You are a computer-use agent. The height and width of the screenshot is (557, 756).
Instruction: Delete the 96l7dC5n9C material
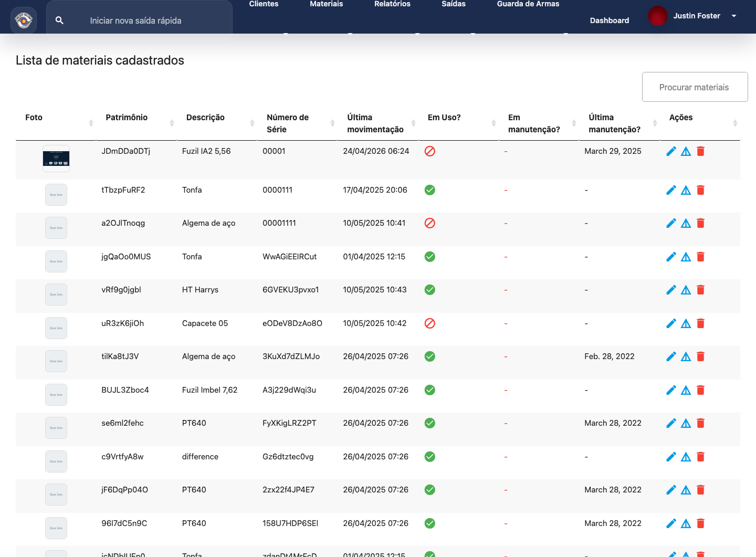click(700, 523)
